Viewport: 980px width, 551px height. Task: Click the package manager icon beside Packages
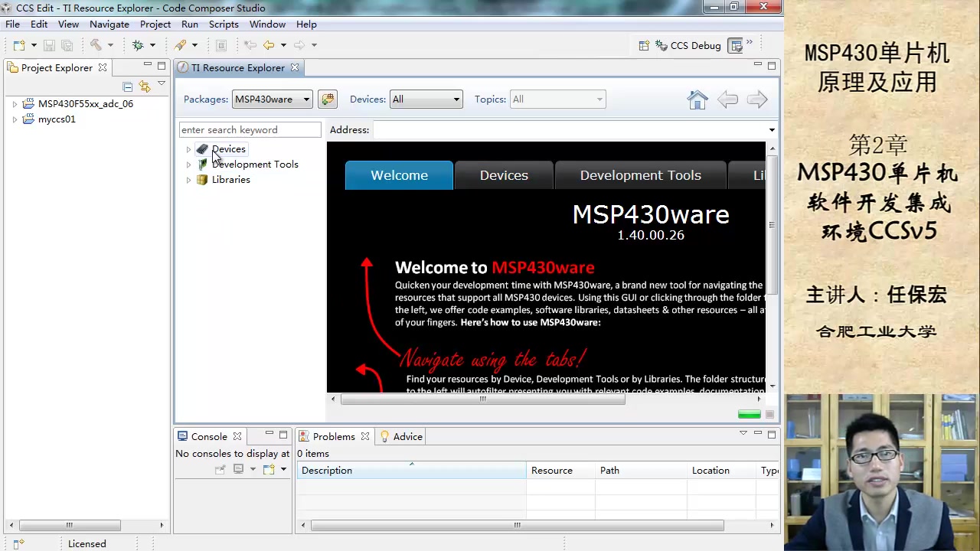pos(328,99)
